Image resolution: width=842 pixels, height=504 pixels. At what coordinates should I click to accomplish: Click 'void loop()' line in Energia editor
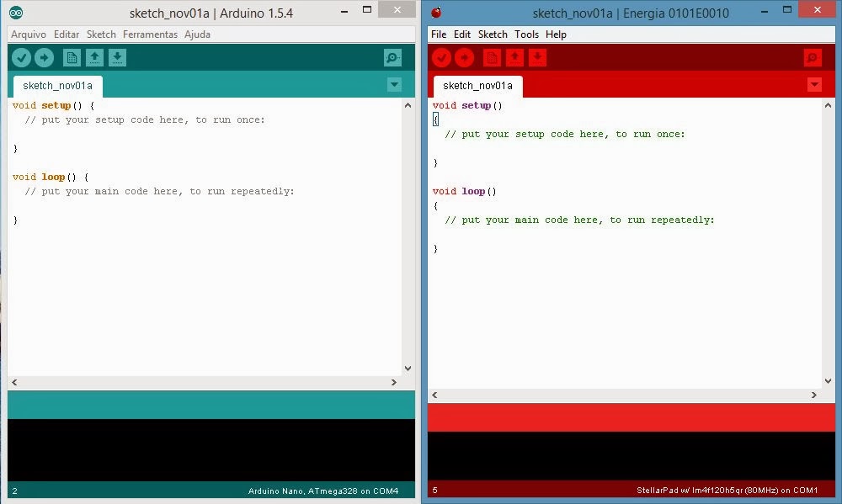click(465, 192)
